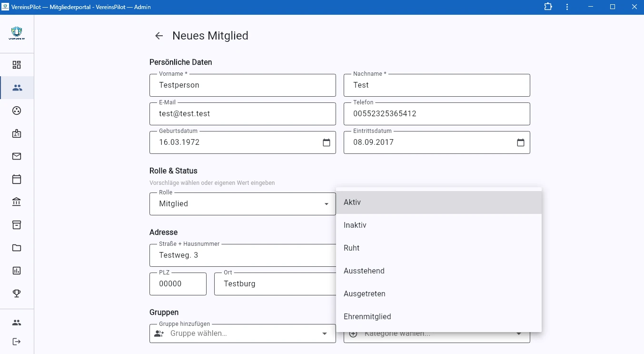
Task: Go back using the arrow next to Neues Mitglied
Action: (159, 36)
